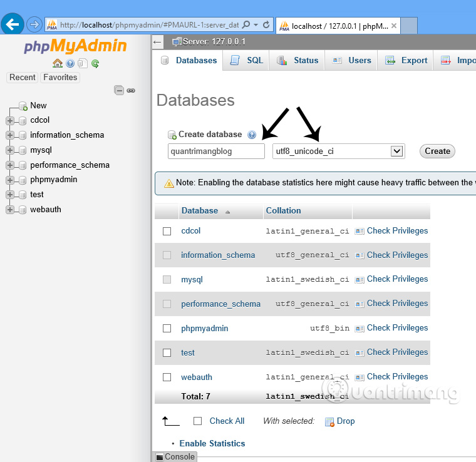Sort by the Collation column header
The image size is (476, 462).
(x=283, y=210)
